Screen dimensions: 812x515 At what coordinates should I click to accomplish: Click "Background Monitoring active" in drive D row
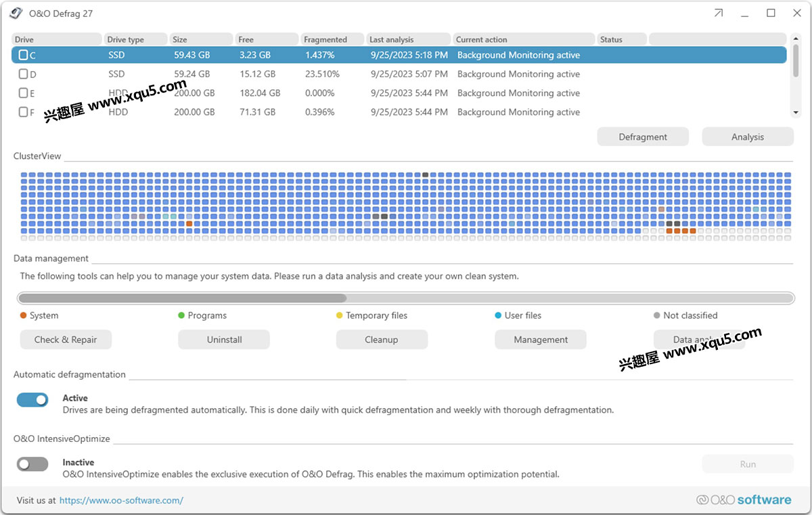click(518, 74)
